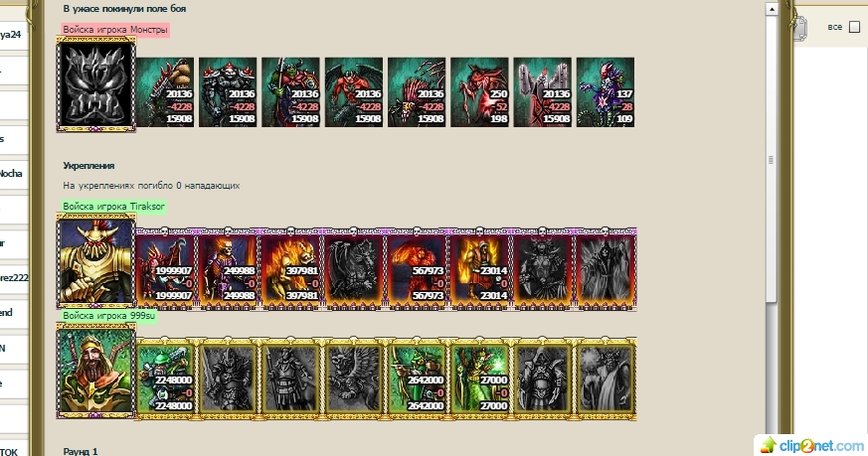This screenshot has height=456, width=868.
Task: Select monster unit with 137 troops
Action: tap(606, 92)
